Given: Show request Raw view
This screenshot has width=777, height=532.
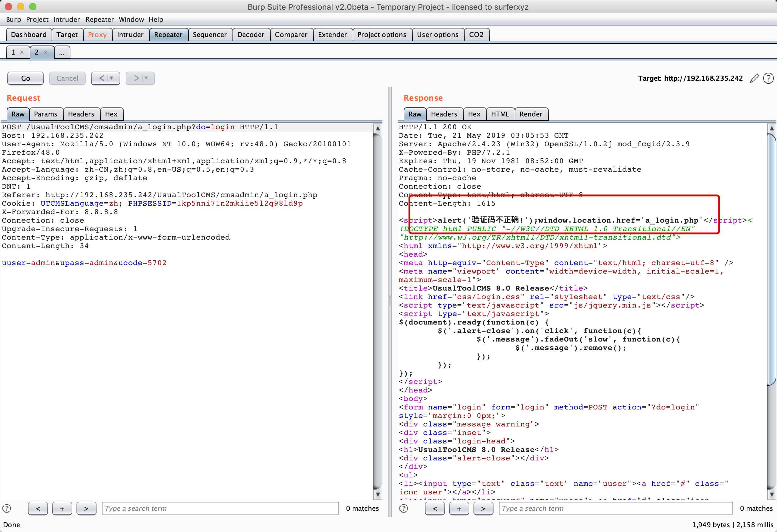Looking at the screenshot, I should [x=18, y=114].
